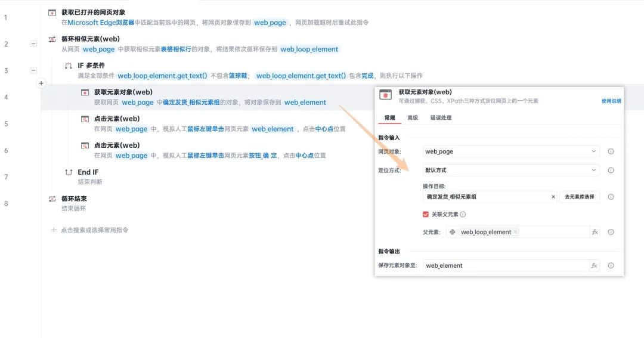644x338 pixels.
Task: Click the 点击元素(web) icon in row 6
Action: pyautogui.click(x=85, y=145)
